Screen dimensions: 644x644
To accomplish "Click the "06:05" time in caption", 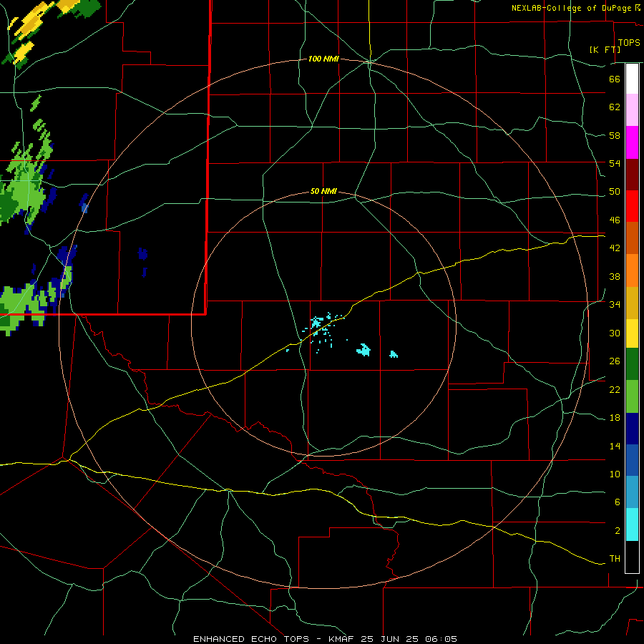I will pos(441,639).
